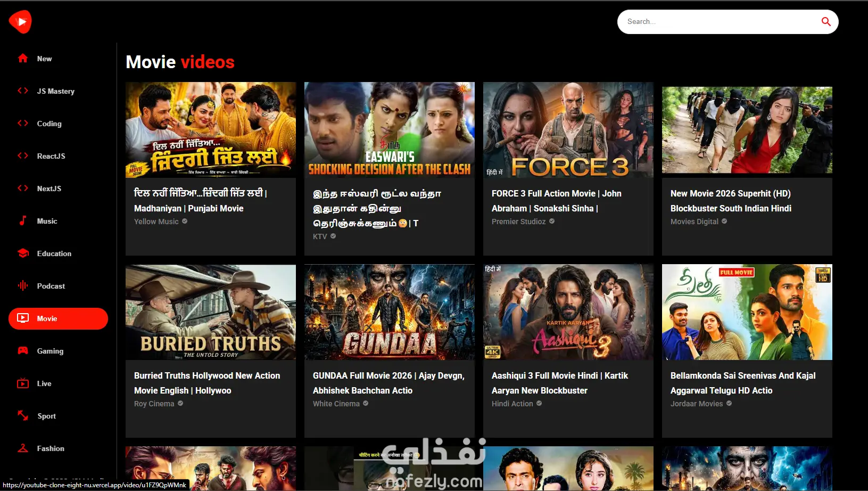Select the Music category
Viewport: 868px width, 491px height.
point(58,221)
